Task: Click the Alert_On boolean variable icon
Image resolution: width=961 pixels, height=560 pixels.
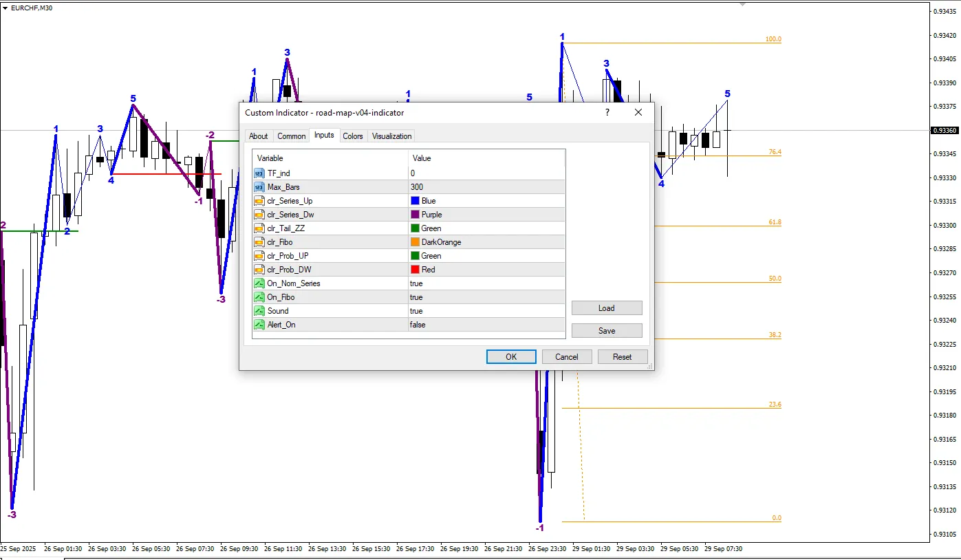Action: point(259,325)
